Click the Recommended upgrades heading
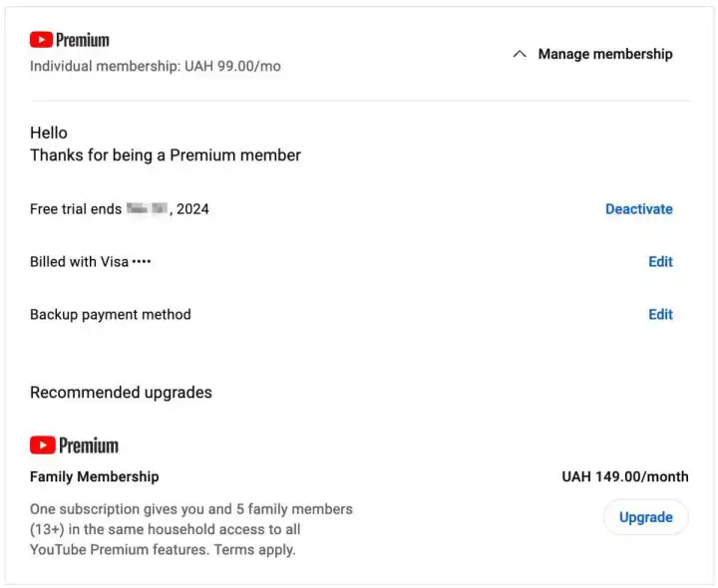 point(121,393)
